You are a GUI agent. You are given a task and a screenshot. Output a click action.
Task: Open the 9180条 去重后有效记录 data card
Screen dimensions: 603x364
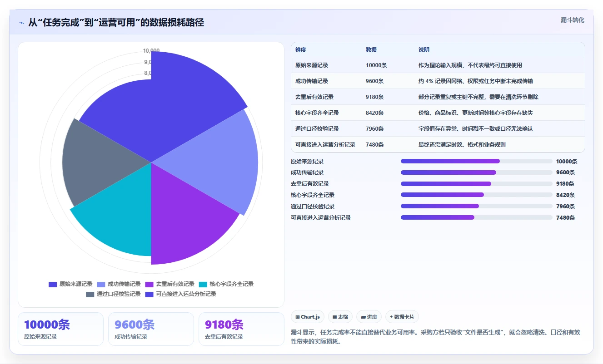241,329
